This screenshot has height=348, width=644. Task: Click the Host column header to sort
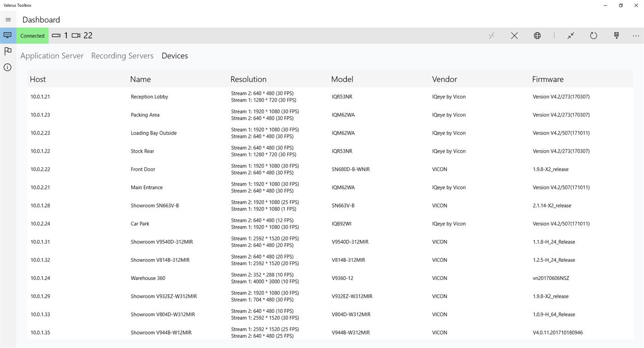coord(37,79)
